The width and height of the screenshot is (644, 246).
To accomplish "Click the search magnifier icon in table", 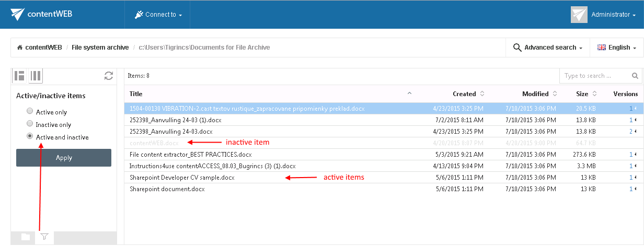I will pos(635,76).
